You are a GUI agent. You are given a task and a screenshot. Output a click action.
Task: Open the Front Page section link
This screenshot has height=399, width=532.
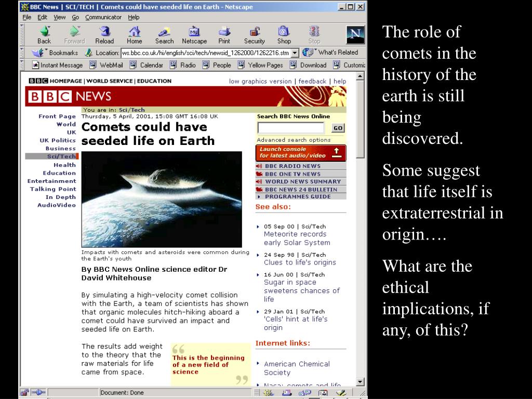[57, 116]
